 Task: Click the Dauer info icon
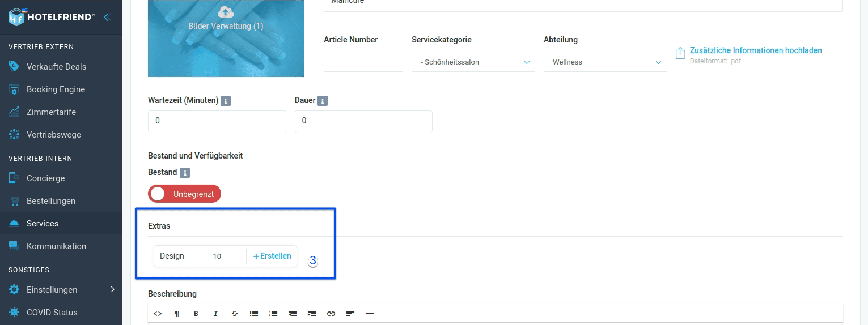coord(323,101)
